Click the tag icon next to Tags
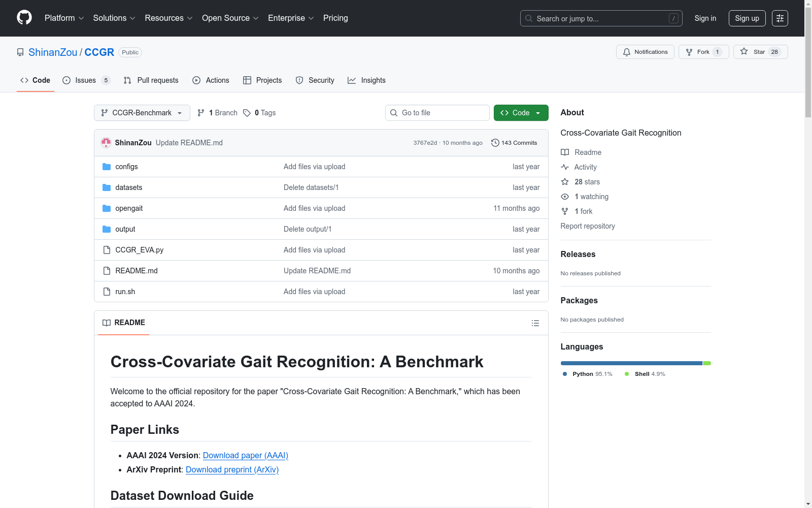812x508 pixels. (x=247, y=113)
